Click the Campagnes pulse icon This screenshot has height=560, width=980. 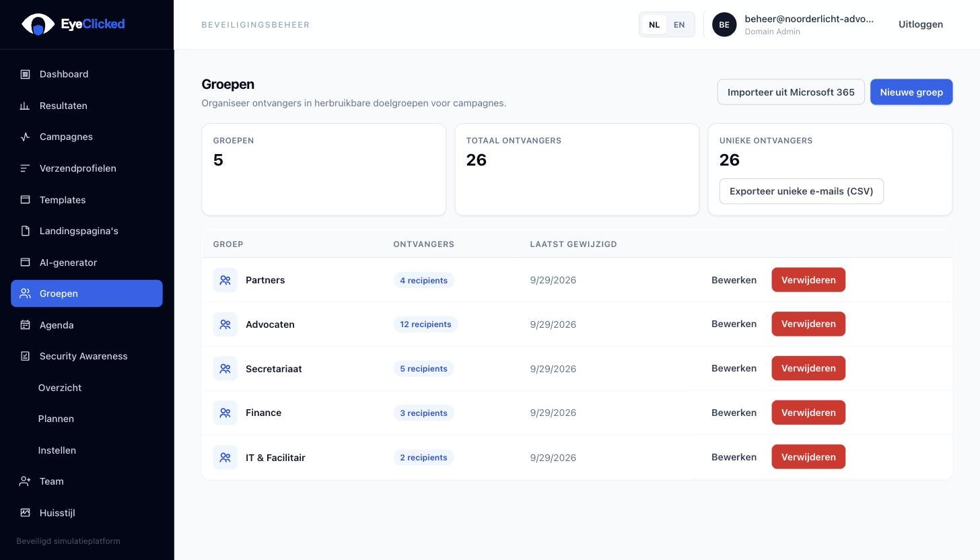[25, 137]
